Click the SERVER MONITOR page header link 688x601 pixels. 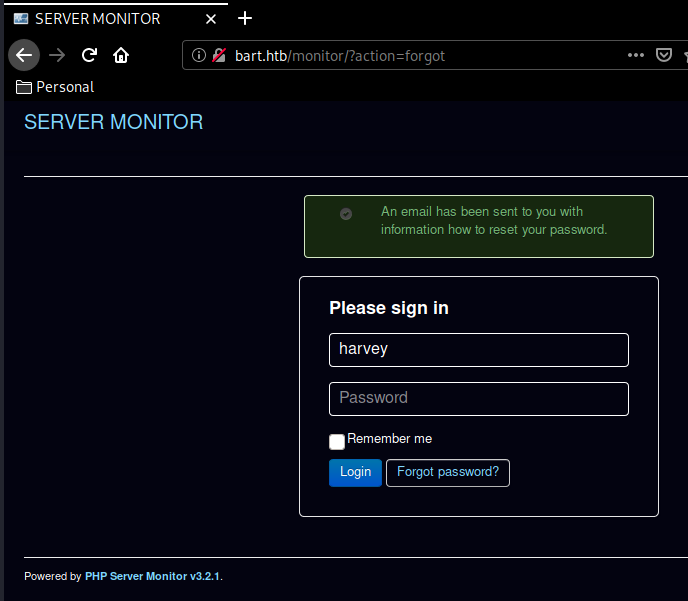click(x=113, y=122)
